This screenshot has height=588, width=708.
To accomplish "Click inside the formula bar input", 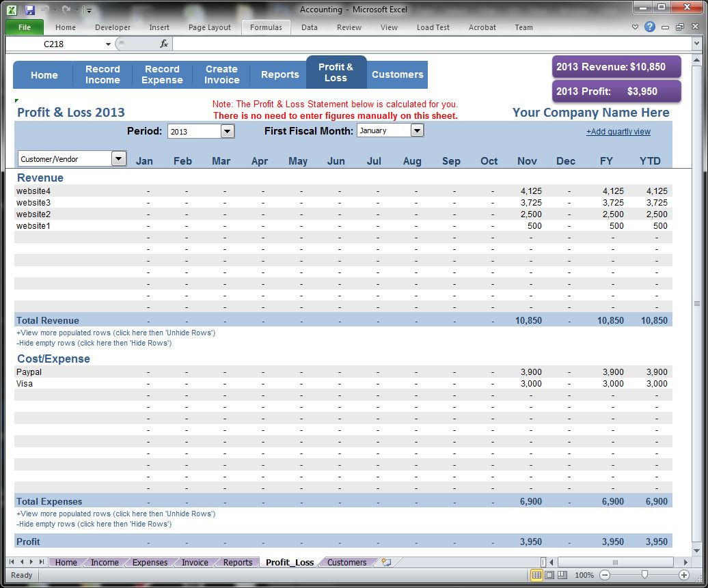I will pyautogui.click(x=432, y=44).
